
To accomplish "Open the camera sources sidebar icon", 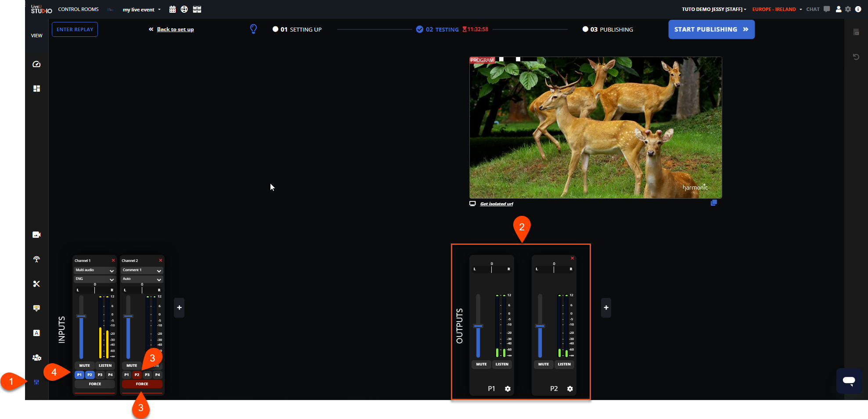I will pos(36,235).
